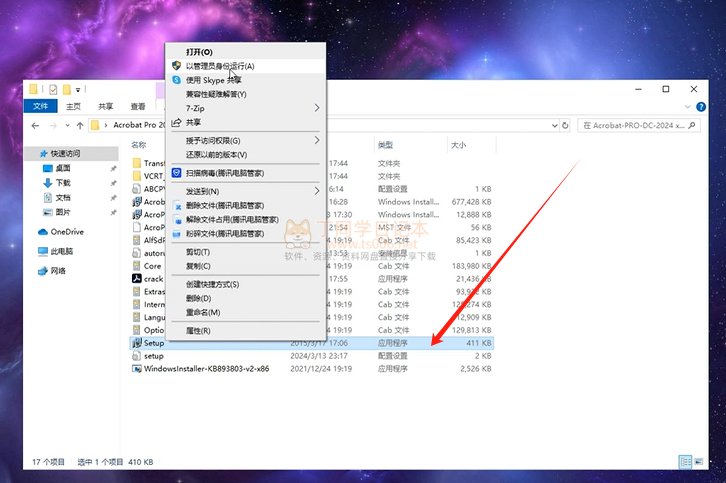Switch to details view icon in status bar
This screenshot has height=483, width=726.
pyautogui.click(x=685, y=462)
